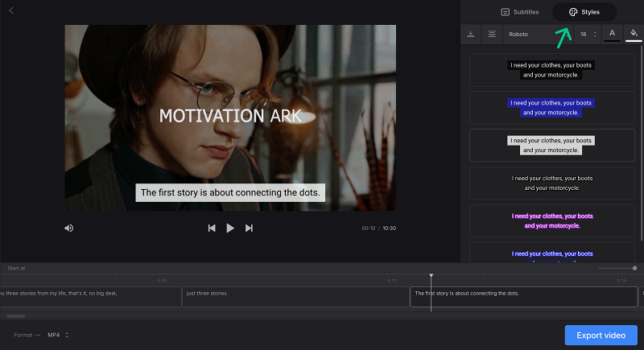Select the 'connecting the dots' timeline clip
Image resolution: width=644 pixels, height=350 pixels.
pyautogui.click(x=524, y=297)
